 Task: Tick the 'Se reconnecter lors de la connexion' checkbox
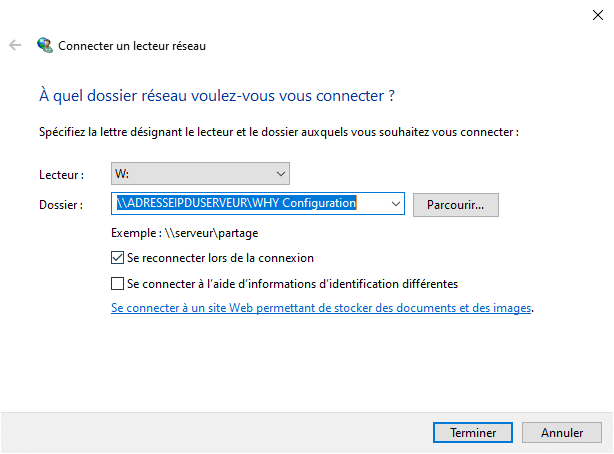[117, 258]
